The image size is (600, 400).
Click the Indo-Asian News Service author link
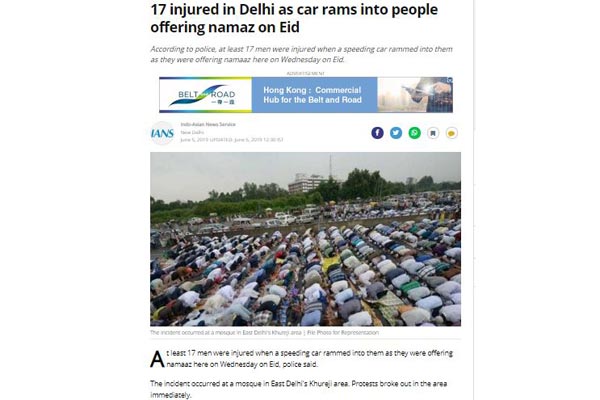tap(208, 124)
